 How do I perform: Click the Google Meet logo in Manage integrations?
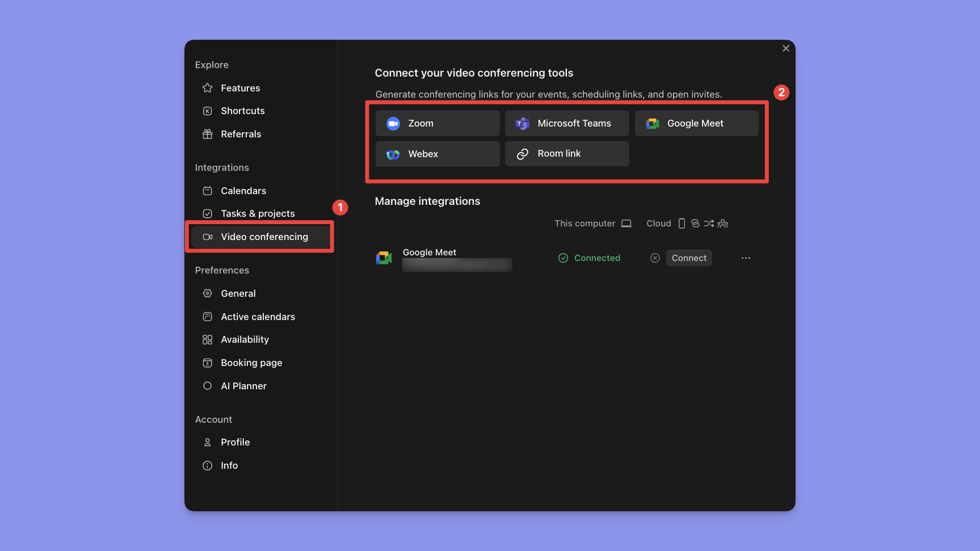click(384, 258)
